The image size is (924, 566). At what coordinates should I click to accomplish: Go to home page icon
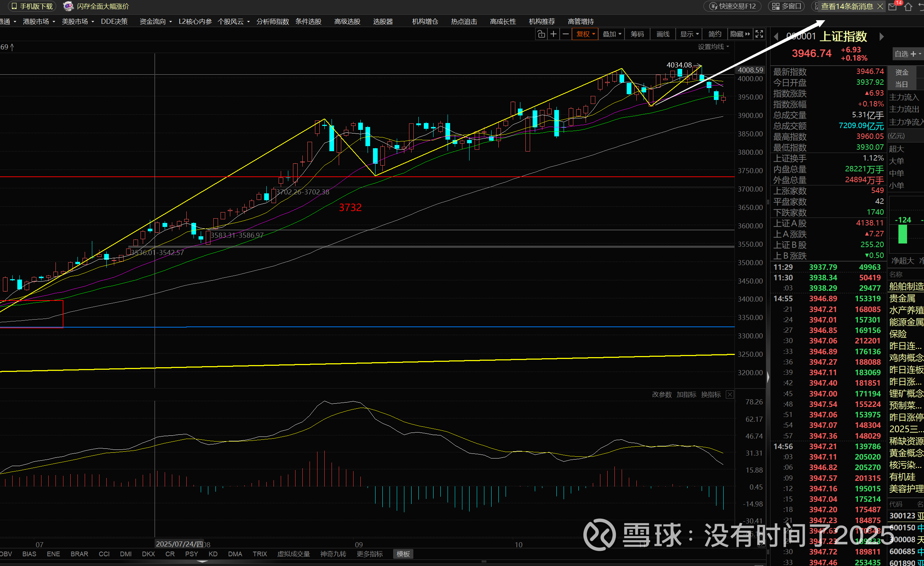pyautogui.click(x=908, y=6)
